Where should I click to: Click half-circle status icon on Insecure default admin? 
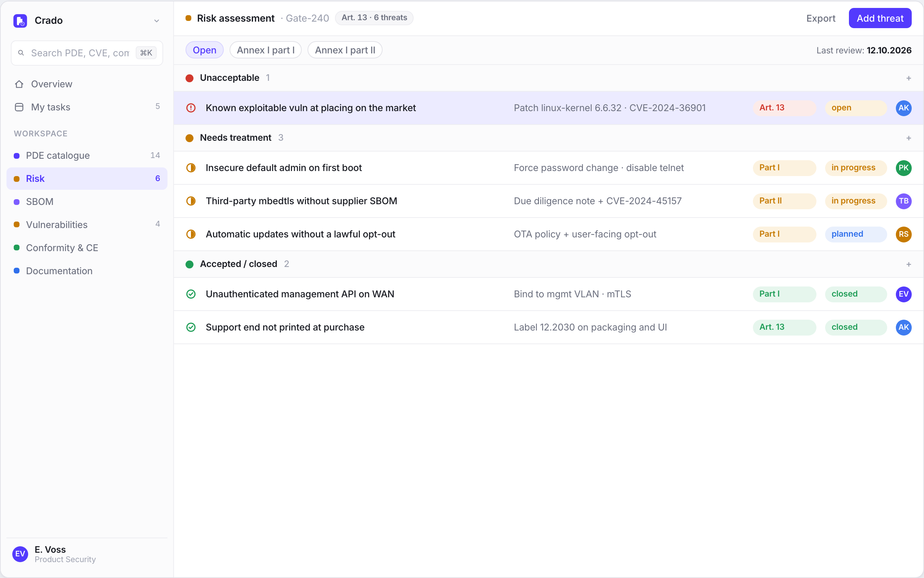[x=191, y=168]
